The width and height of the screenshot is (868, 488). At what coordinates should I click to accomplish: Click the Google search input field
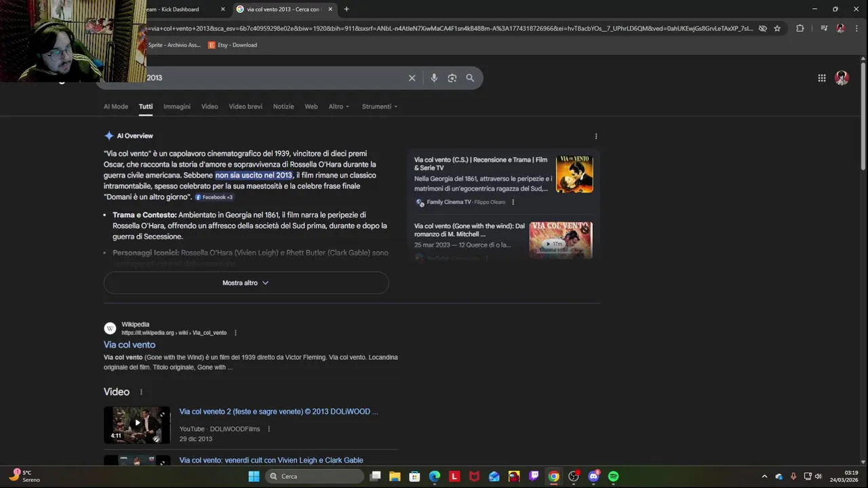[x=271, y=78]
